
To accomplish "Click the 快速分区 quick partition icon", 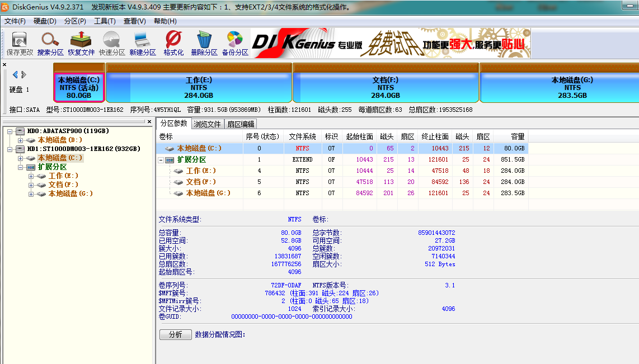I will (x=112, y=44).
